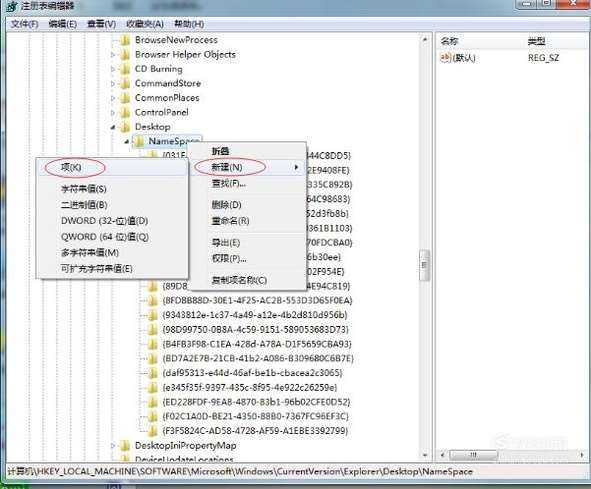Click the CommandStore folder icon
The image size is (591, 489).
[125, 83]
